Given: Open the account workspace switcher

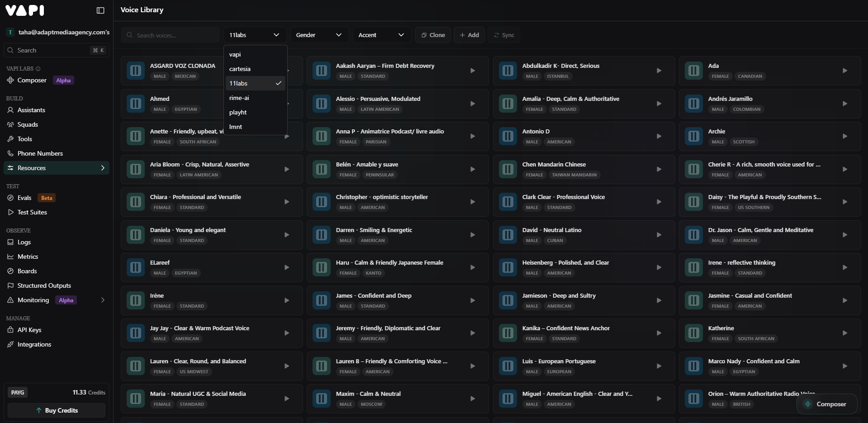Looking at the screenshot, I should 57,32.
